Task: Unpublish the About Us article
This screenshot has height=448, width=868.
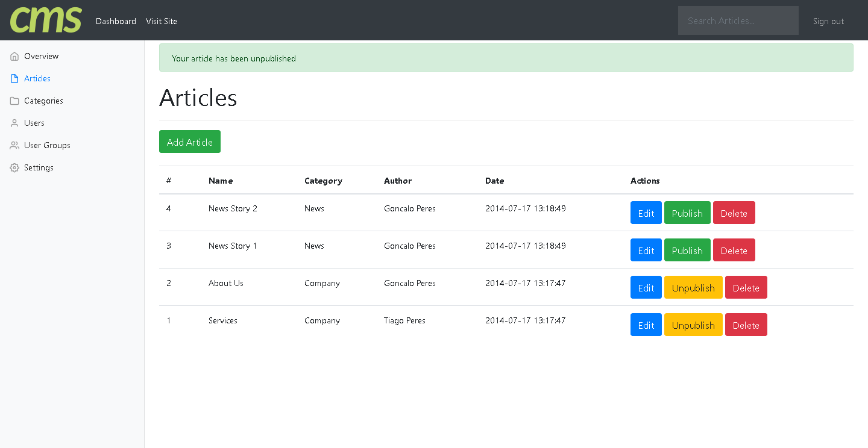Action: coord(693,288)
